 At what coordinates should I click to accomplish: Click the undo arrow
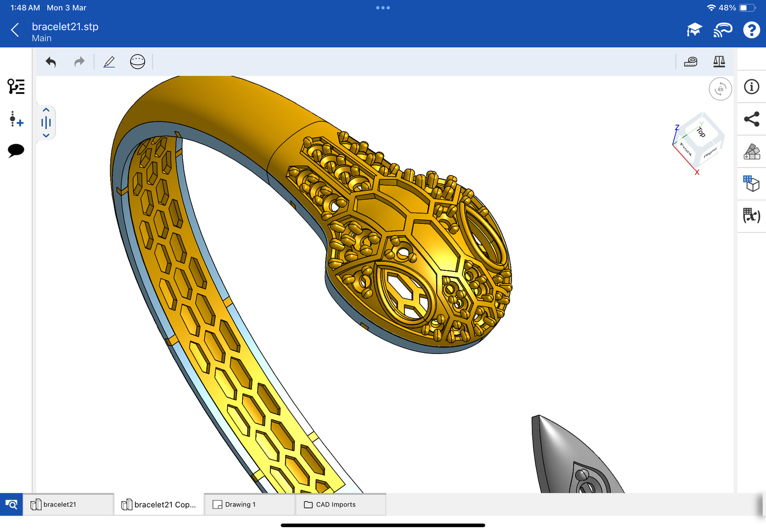[x=51, y=62]
